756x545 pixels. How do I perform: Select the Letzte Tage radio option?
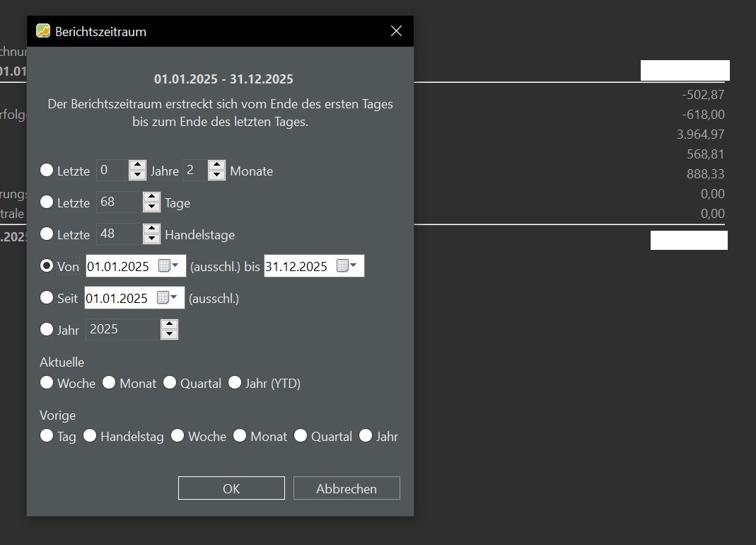click(x=46, y=202)
